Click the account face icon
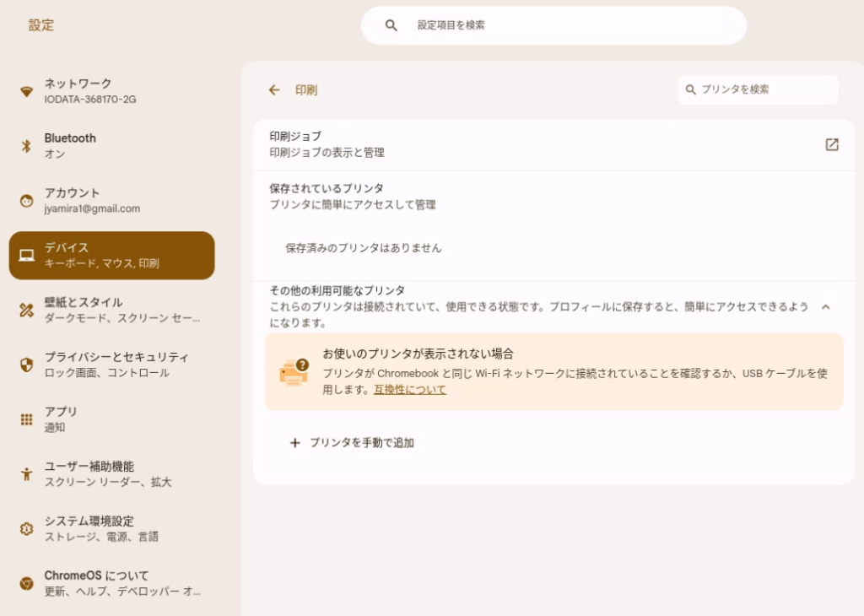 [x=26, y=201]
